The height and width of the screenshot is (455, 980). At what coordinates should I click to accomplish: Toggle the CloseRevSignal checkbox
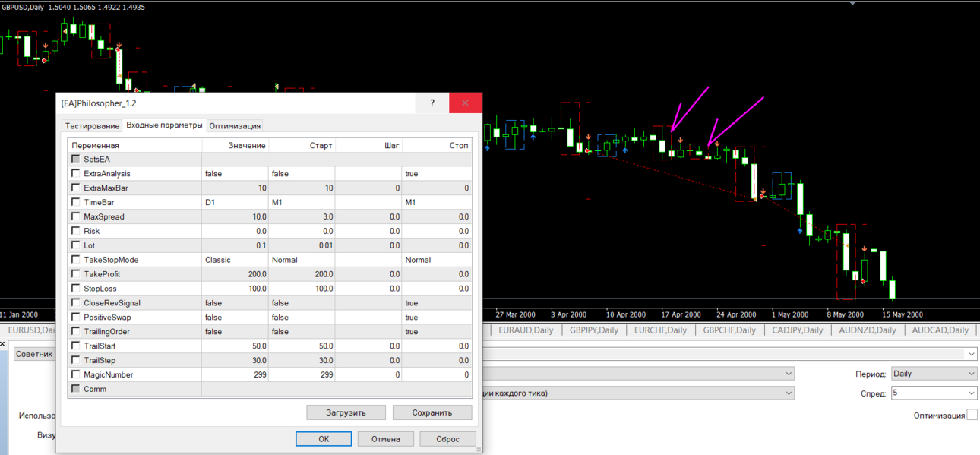click(x=75, y=302)
